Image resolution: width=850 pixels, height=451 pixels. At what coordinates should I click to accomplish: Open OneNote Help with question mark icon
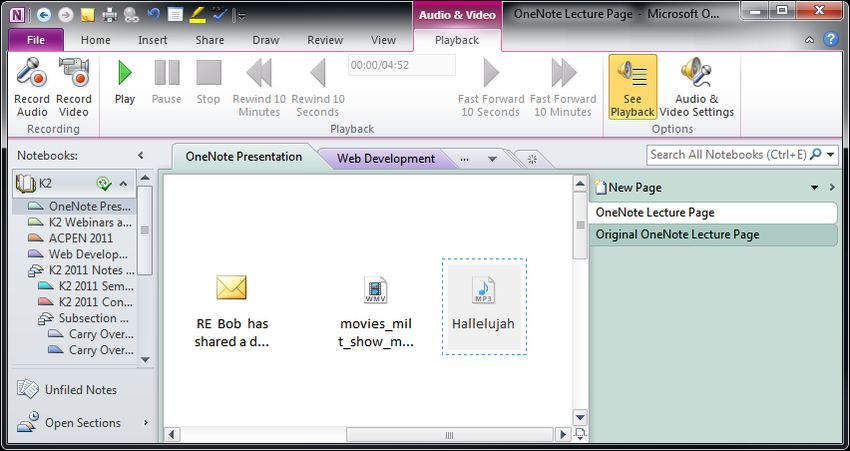[830, 39]
